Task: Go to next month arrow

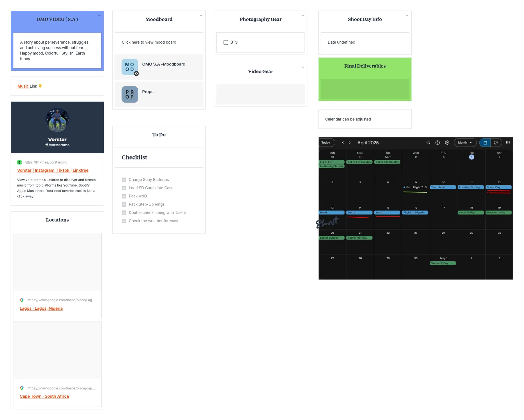Action: (x=350, y=143)
